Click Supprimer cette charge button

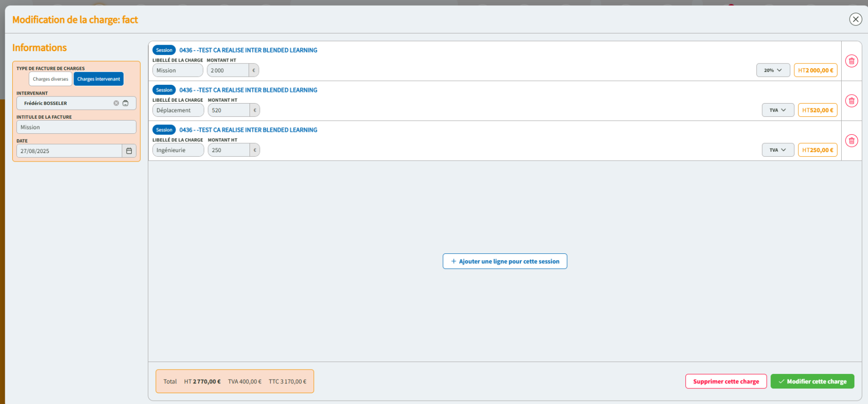tap(725, 381)
